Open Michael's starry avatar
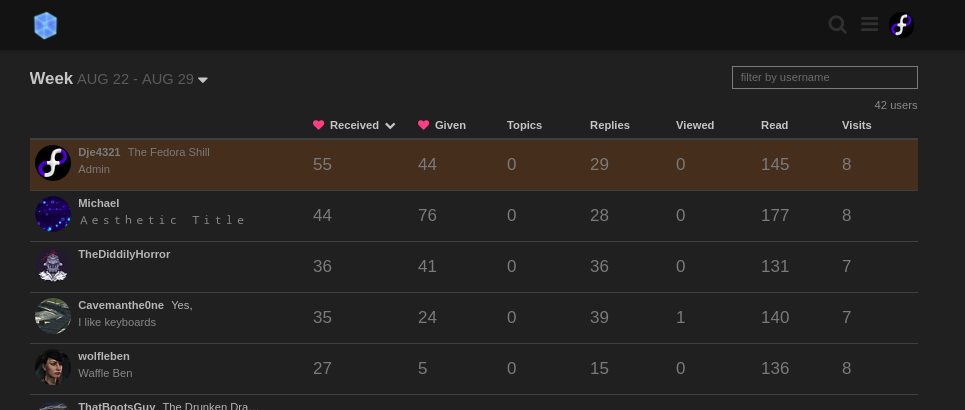This screenshot has width=965, height=410. 53,214
